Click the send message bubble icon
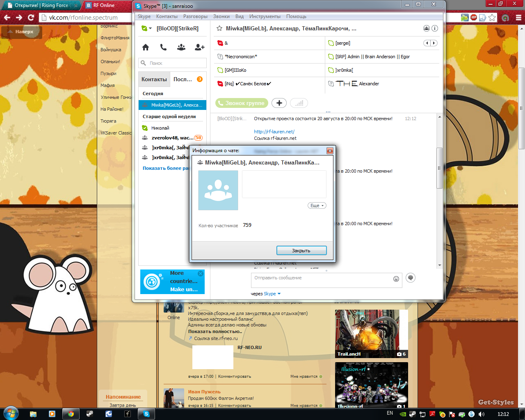 pos(411,278)
